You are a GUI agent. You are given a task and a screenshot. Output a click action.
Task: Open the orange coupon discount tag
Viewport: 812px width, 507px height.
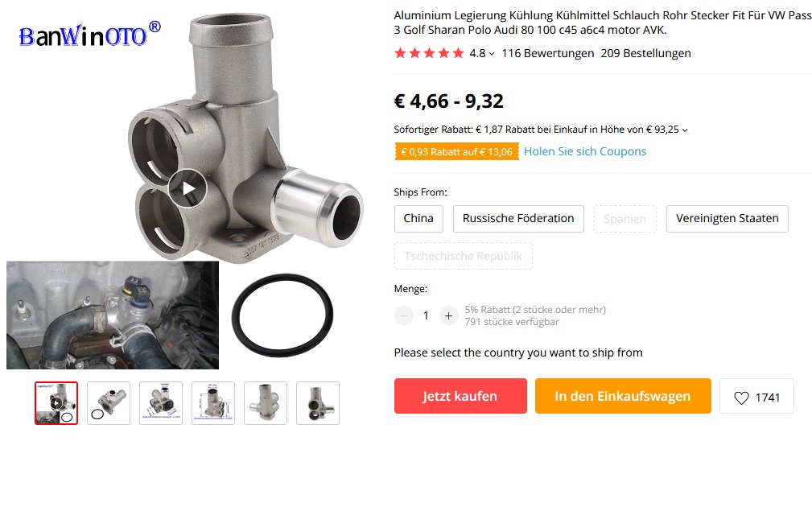456,152
